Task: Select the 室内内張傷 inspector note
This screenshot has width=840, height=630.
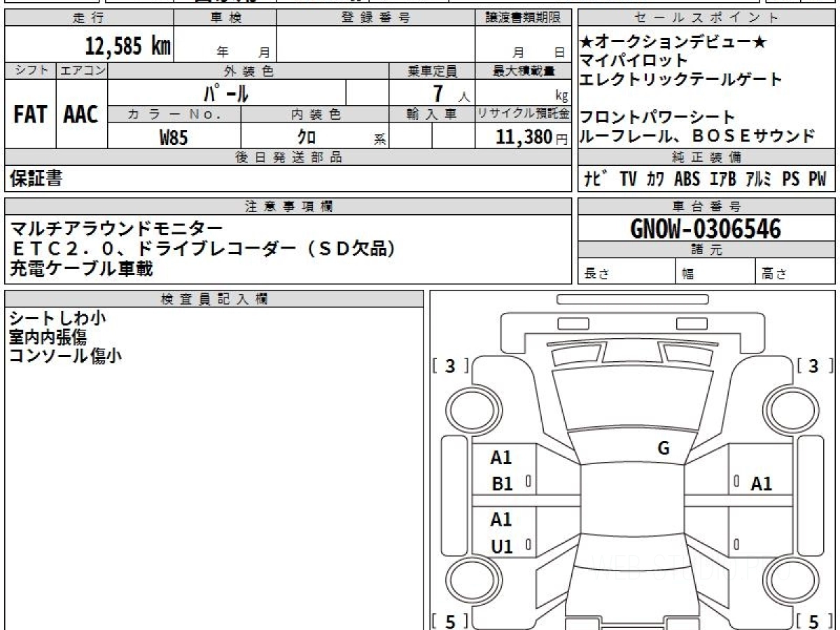Action: coord(48,337)
